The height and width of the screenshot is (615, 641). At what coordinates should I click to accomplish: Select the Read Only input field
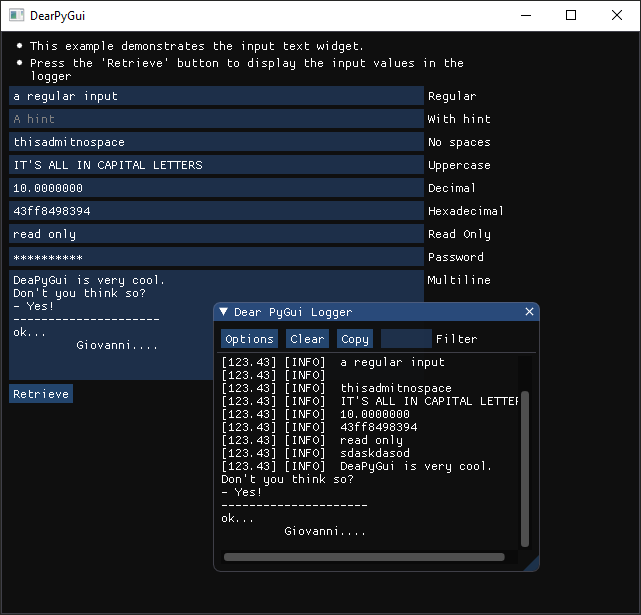(x=216, y=233)
